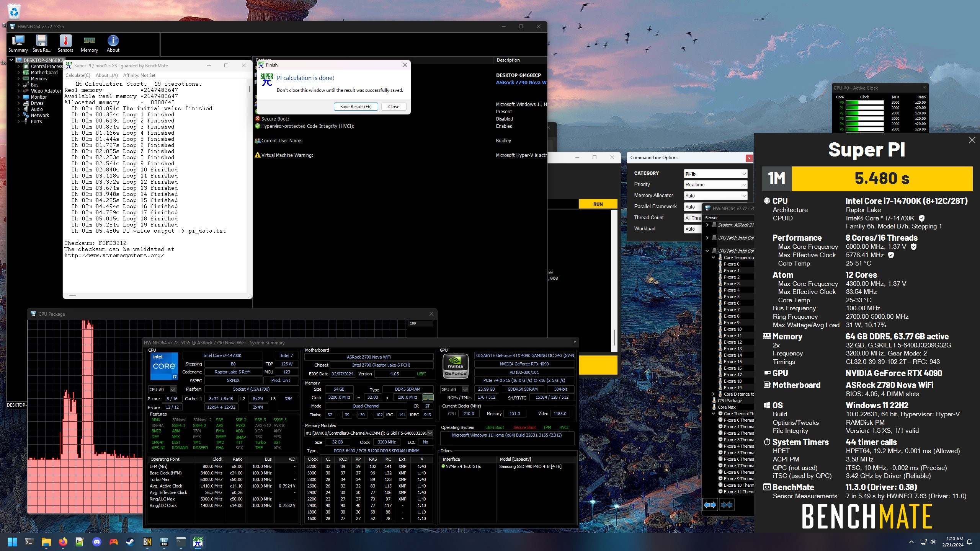The image size is (980, 551).
Task: Open the Priority dropdown set to Realtime
Action: coord(715,184)
